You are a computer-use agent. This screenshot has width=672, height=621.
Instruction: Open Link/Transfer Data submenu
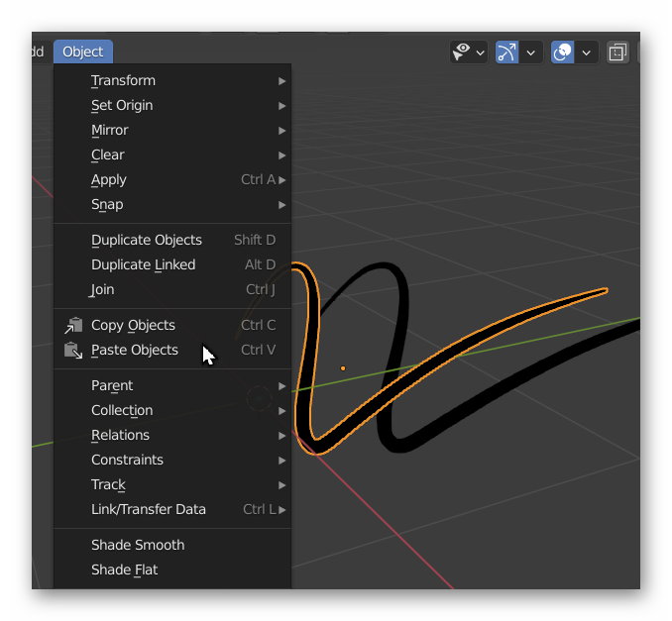tap(172, 510)
